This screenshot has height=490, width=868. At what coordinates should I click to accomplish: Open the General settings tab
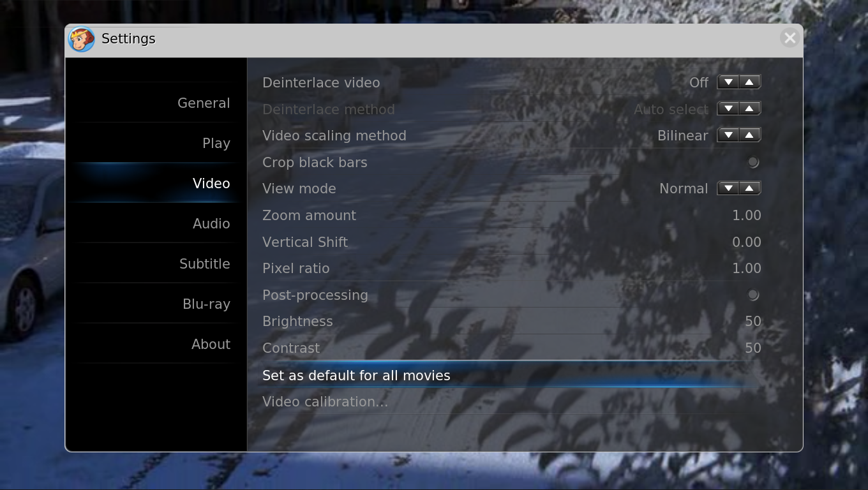(203, 103)
